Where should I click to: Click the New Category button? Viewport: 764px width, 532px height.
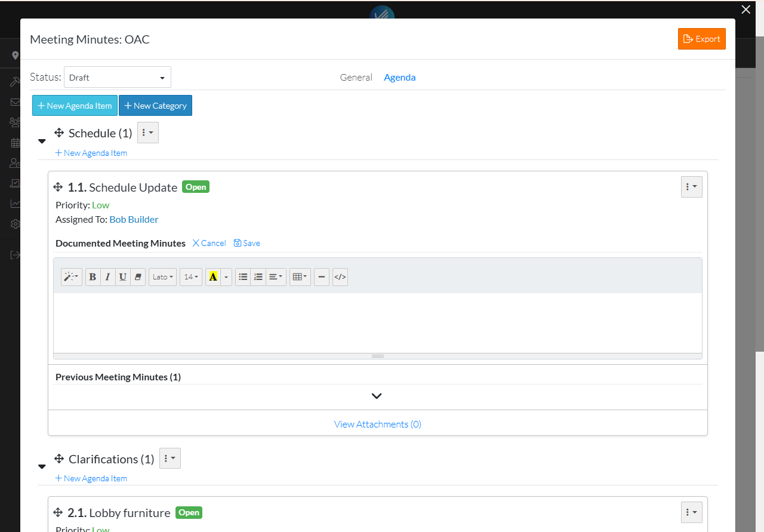155,106
